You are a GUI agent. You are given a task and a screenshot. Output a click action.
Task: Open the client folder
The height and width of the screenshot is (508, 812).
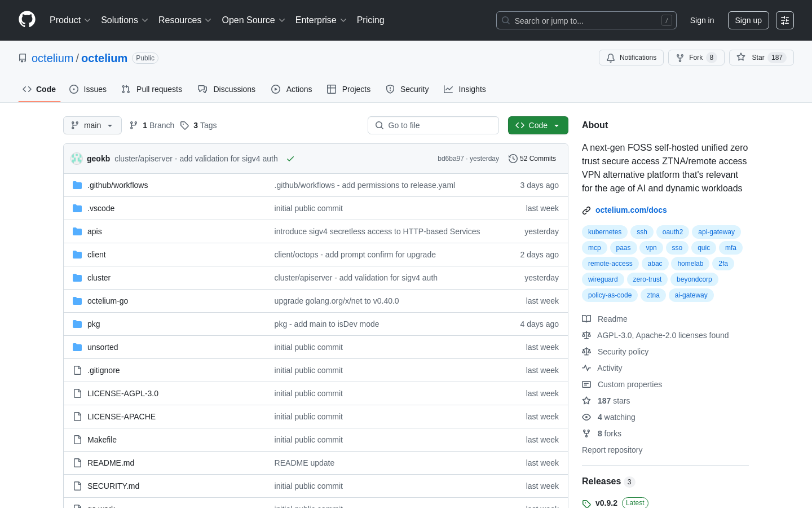96,255
